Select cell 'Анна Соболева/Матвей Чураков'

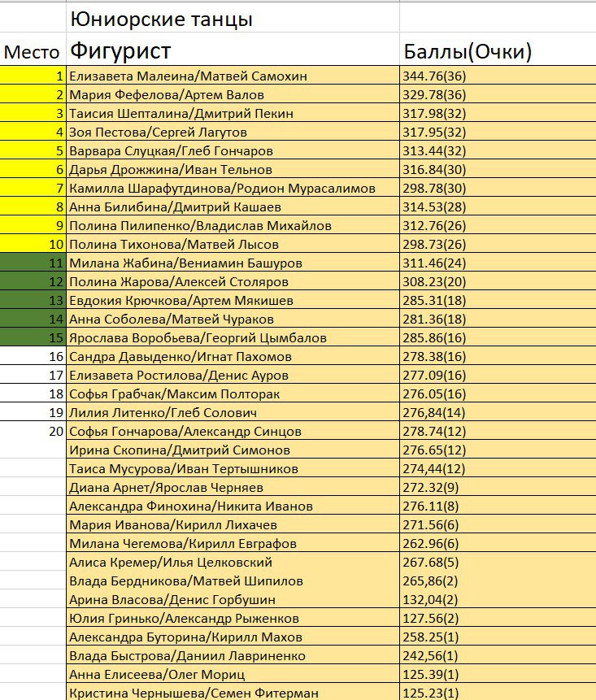pos(233,319)
